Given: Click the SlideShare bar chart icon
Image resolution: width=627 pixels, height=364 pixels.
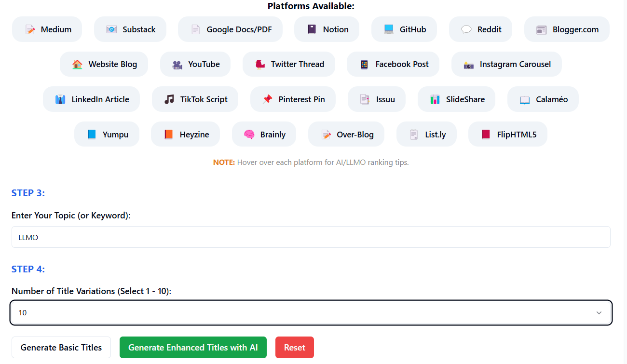Looking at the screenshot, I should click(435, 99).
